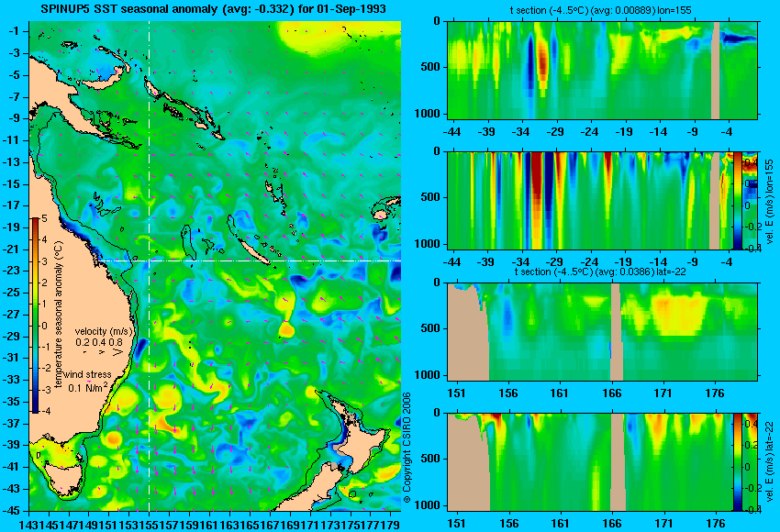780x532 pixels.
Task: Click '-44' below the top temperature section
Action: pos(451,132)
